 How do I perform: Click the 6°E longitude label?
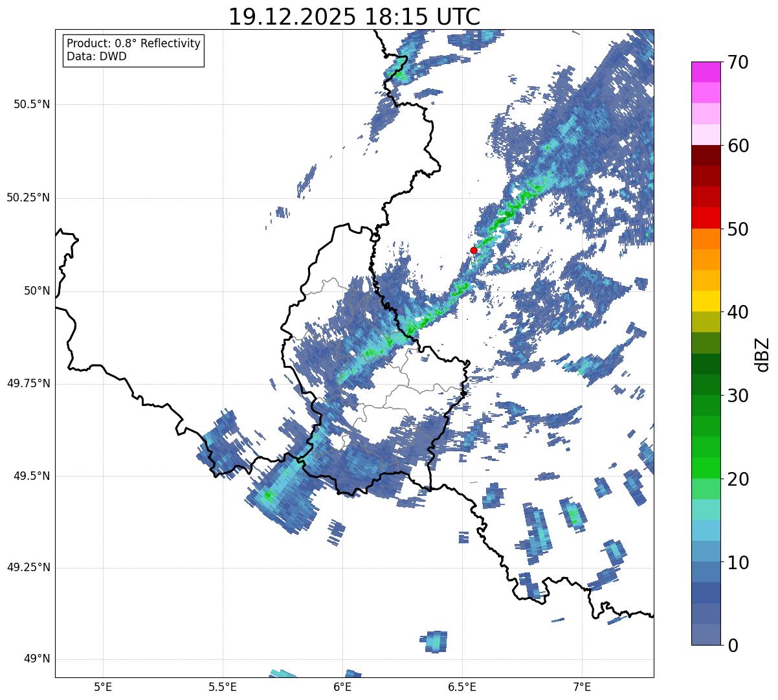[342, 686]
